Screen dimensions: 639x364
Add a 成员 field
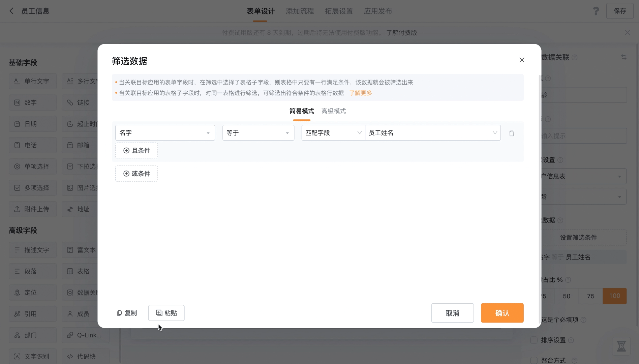click(x=80, y=314)
